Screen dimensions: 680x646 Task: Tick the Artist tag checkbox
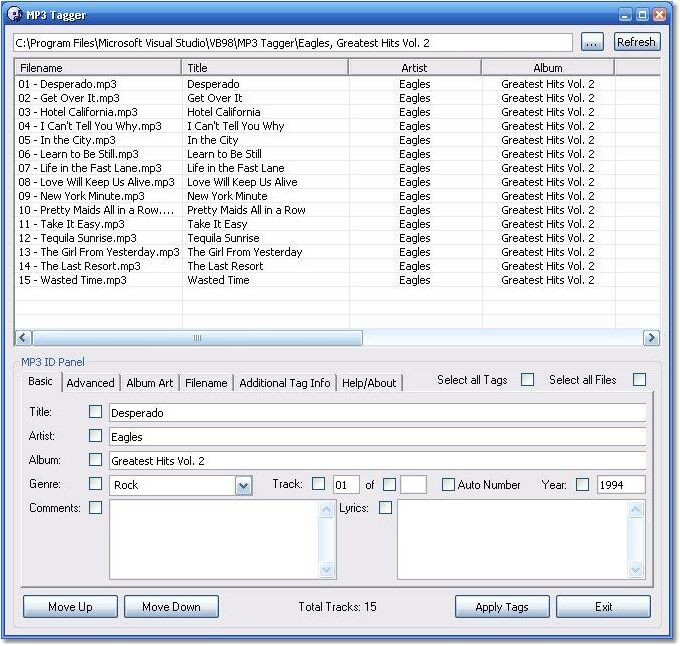(x=95, y=436)
